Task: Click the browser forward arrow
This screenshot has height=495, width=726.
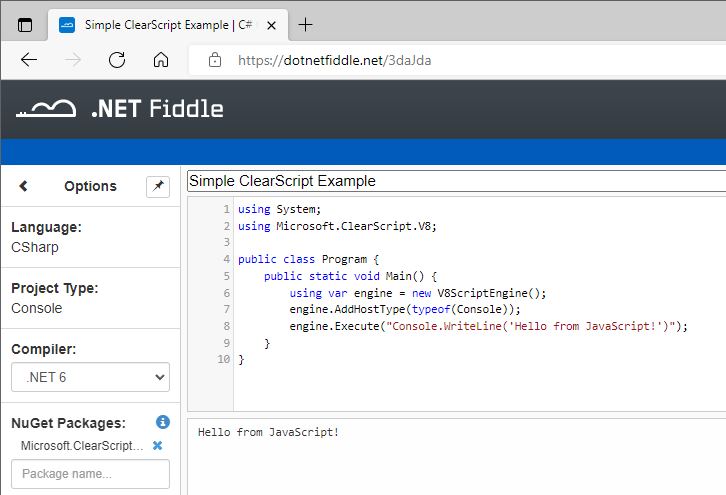Action: pyautogui.click(x=73, y=60)
